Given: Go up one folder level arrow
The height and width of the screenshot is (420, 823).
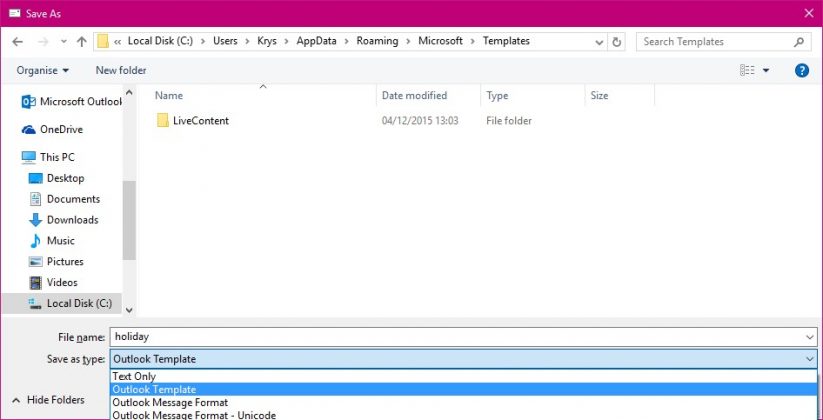Looking at the screenshot, I should (x=81, y=42).
